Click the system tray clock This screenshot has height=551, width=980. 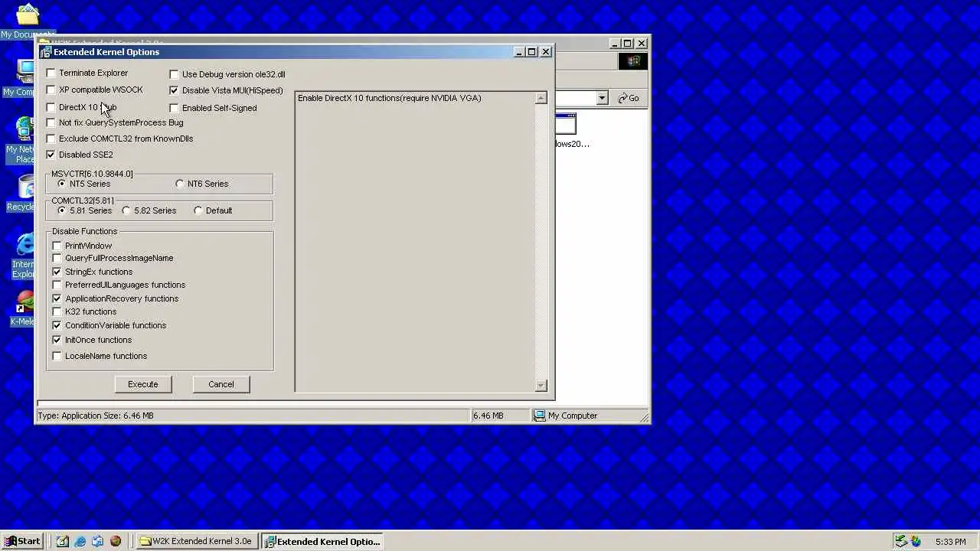[x=950, y=542]
